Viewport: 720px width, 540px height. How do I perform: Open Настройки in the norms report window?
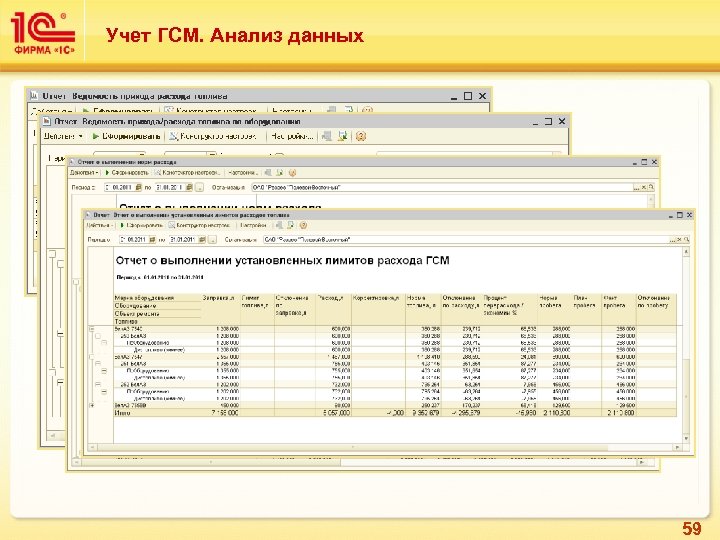point(243,173)
